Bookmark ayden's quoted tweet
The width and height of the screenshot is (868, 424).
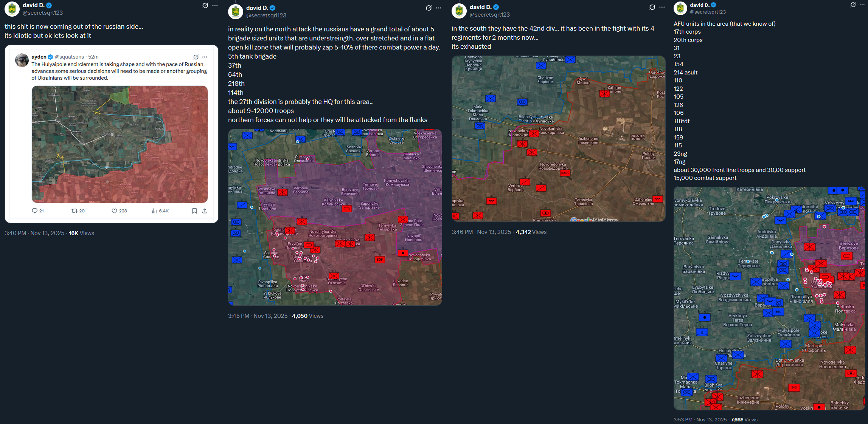194,211
